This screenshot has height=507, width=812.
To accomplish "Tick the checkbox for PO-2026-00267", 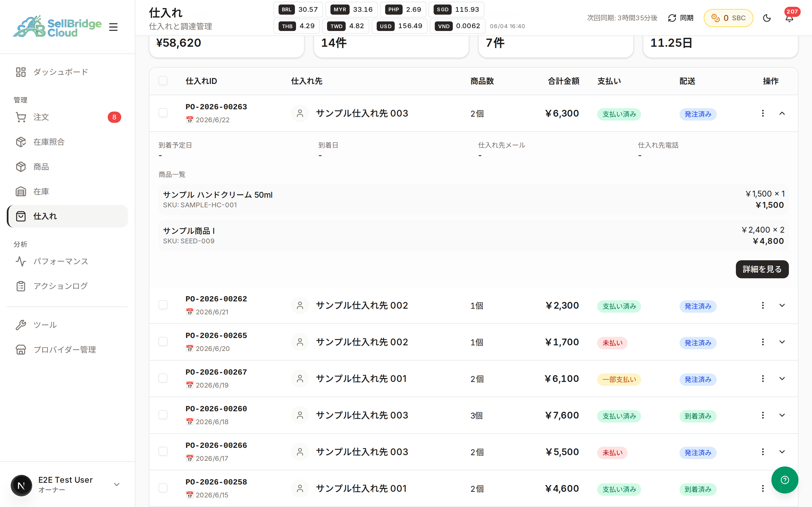I will pos(163,378).
